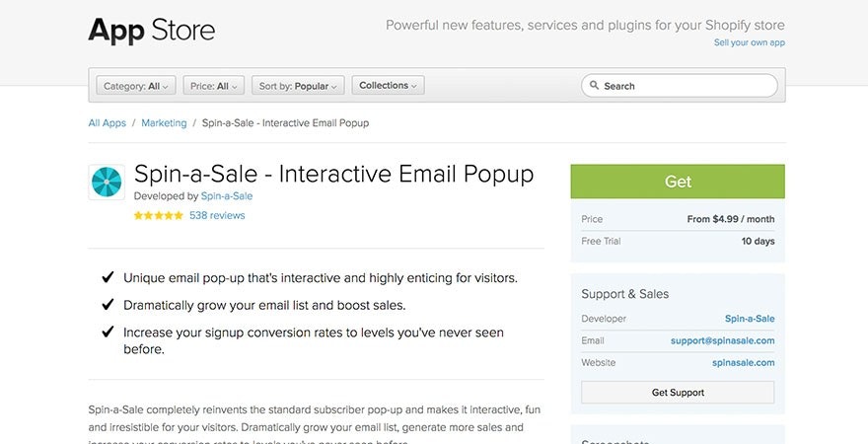This screenshot has width=868, height=444.
Task: Visit the spinasale.com website link
Action: 743,362
